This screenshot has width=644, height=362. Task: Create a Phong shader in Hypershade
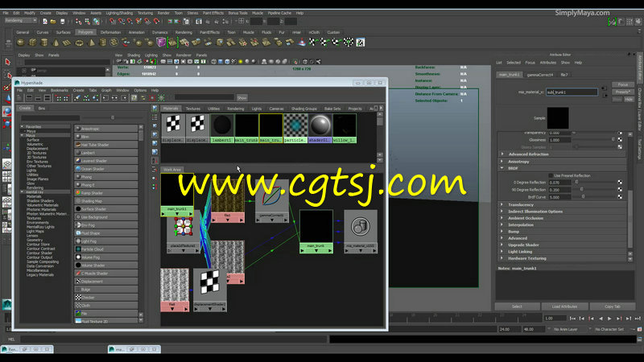106,177
